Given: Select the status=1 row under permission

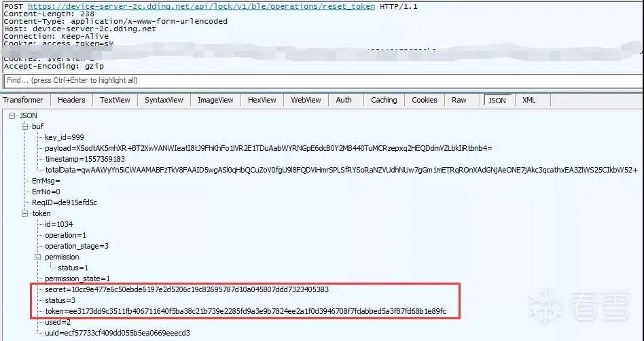Looking at the screenshot, I should click(73, 268).
